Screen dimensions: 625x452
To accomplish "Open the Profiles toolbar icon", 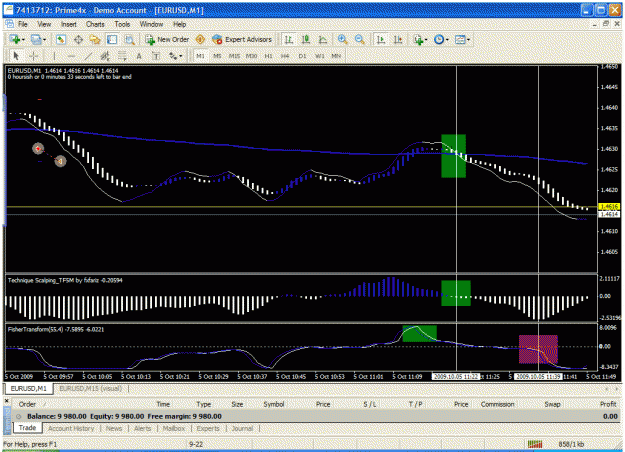I will point(36,39).
